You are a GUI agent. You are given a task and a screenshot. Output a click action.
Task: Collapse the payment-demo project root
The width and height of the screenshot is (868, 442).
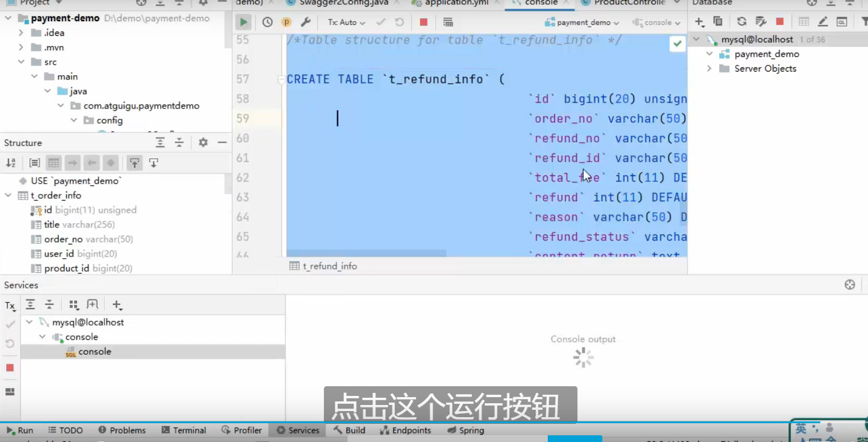pos(8,18)
